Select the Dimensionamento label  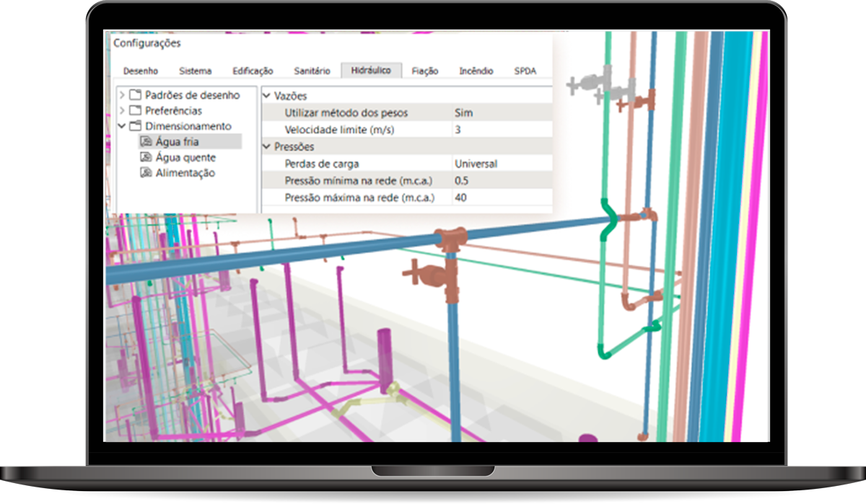188,126
